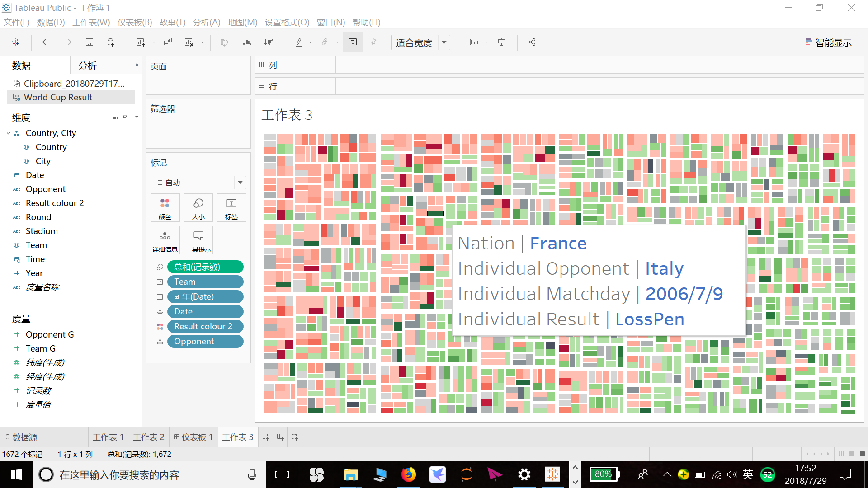868x488 pixels.
Task: Open the Detail (详细信息) marks button
Action: [165, 240]
